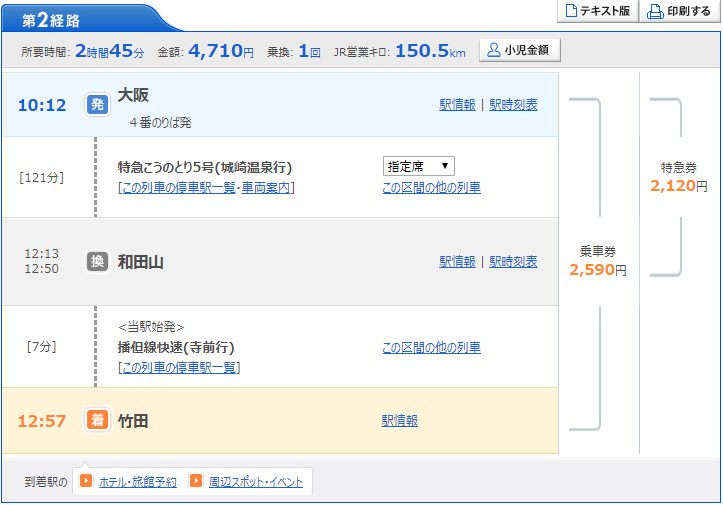
Task: Open 駅時刻表 for 大阪 station
Action: click(x=513, y=104)
